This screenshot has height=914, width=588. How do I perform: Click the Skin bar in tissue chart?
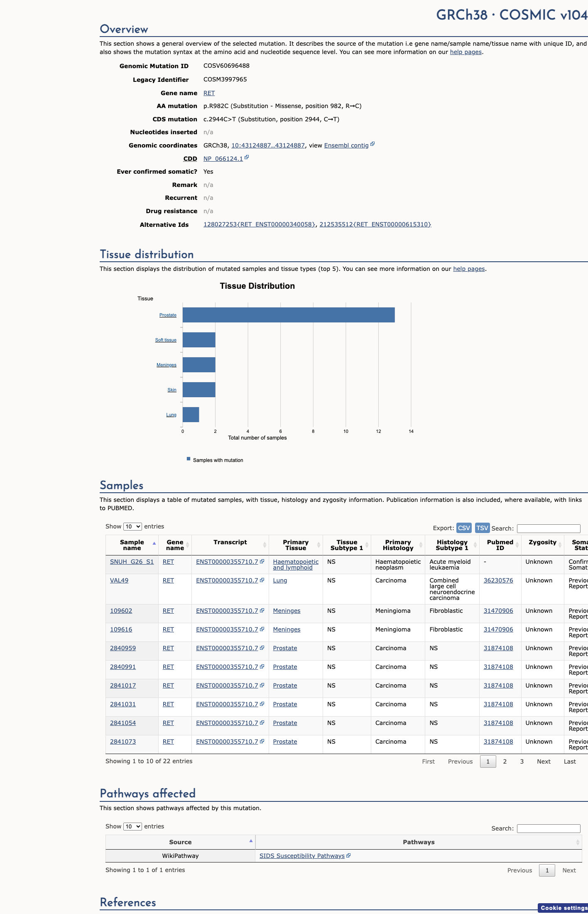(x=199, y=390)
